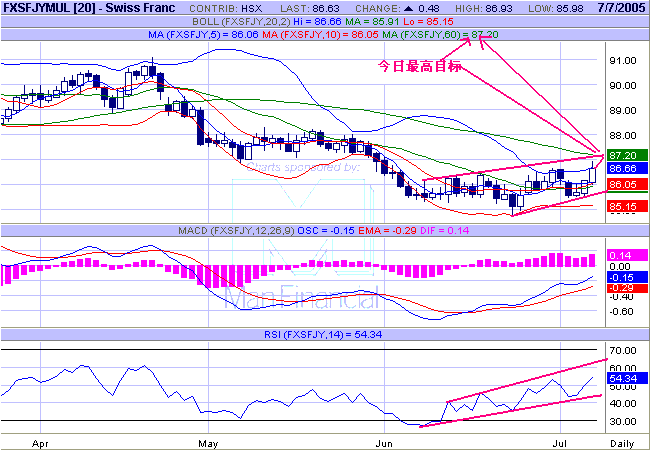Click the Apr month label on time axis

pos(40,443)
